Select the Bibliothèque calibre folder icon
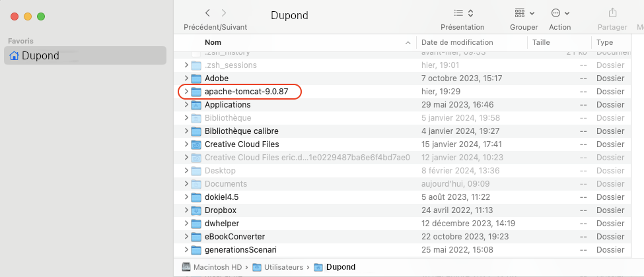 (x=196, y=131)
